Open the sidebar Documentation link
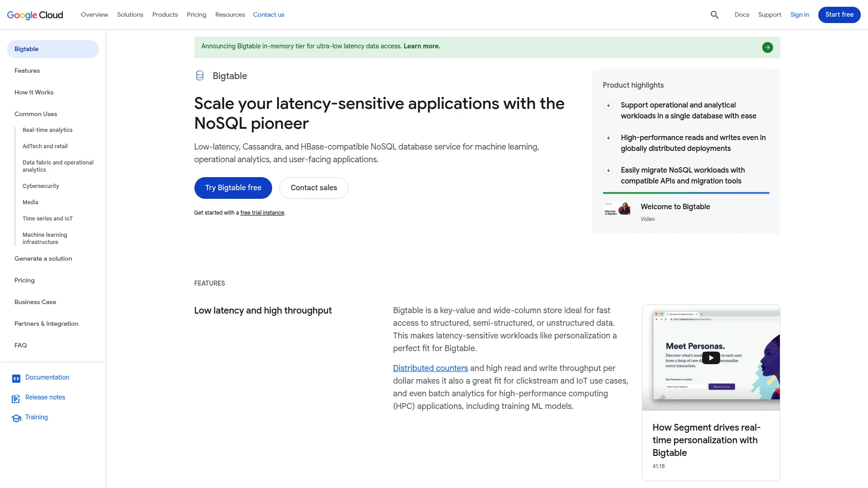 click(47, 378)
